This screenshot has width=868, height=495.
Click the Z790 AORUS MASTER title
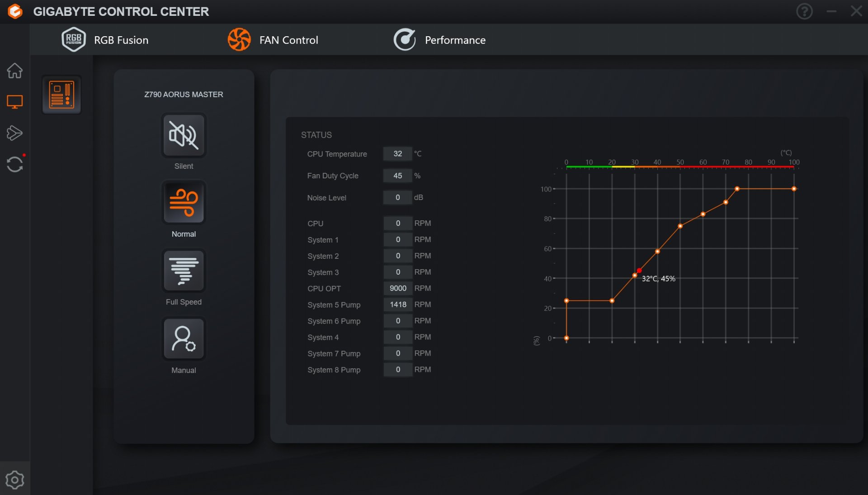click(x=184, y=95)
